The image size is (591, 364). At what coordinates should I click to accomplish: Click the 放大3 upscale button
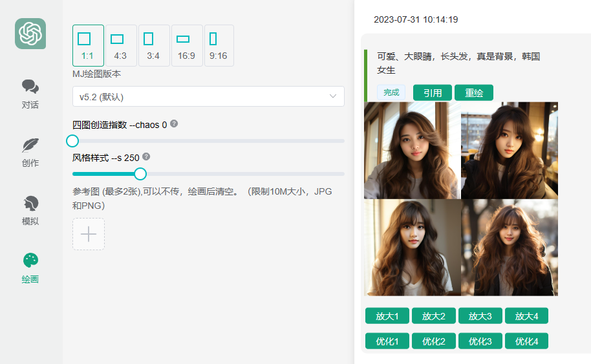click(480, 316)
